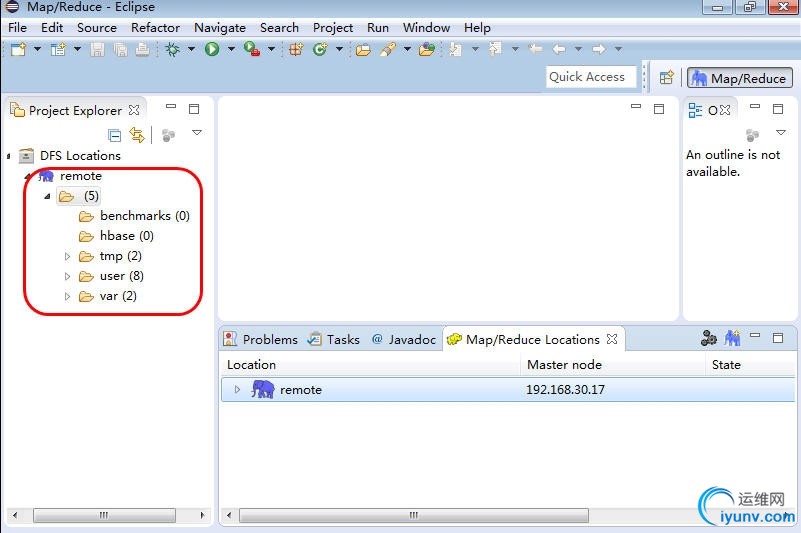Viewport: 801px width, 533px height.
Task: Maximize the Project Explorer panel
Action: 194,109
